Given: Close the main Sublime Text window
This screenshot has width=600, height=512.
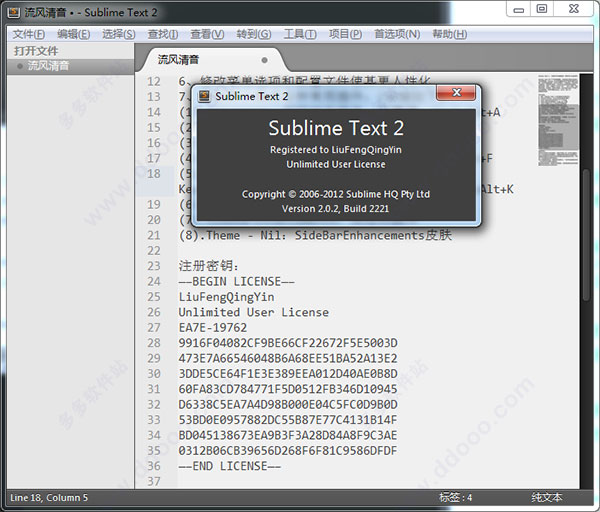Looking at the screenshot, I should click(574, 9).
